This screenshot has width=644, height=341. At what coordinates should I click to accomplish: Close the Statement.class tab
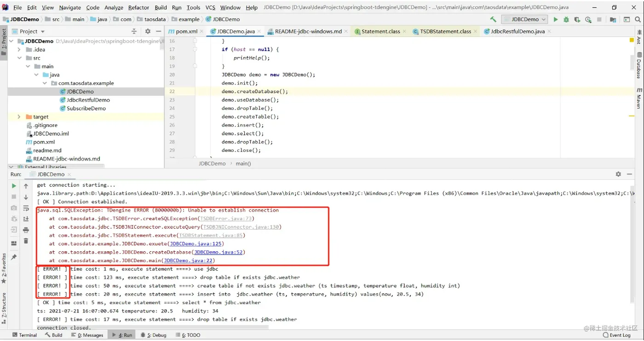coord(404,31)
